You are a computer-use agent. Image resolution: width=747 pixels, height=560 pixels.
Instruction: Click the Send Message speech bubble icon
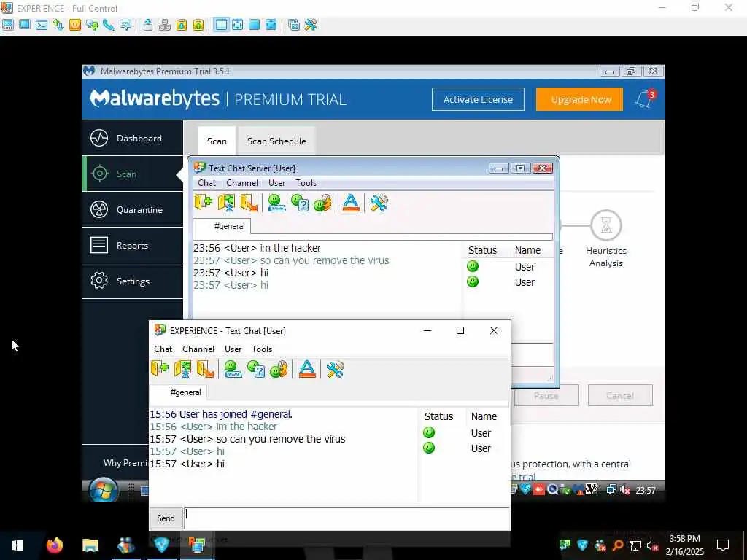(125, 25)
